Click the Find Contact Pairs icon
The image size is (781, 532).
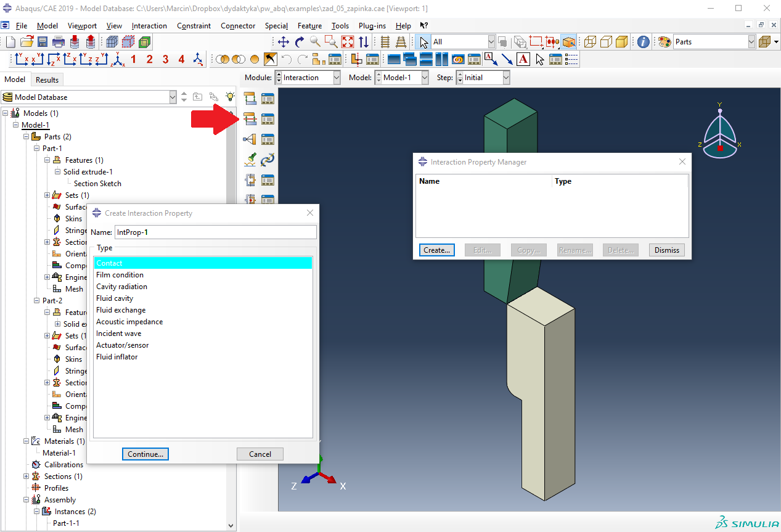click(250, 160)
